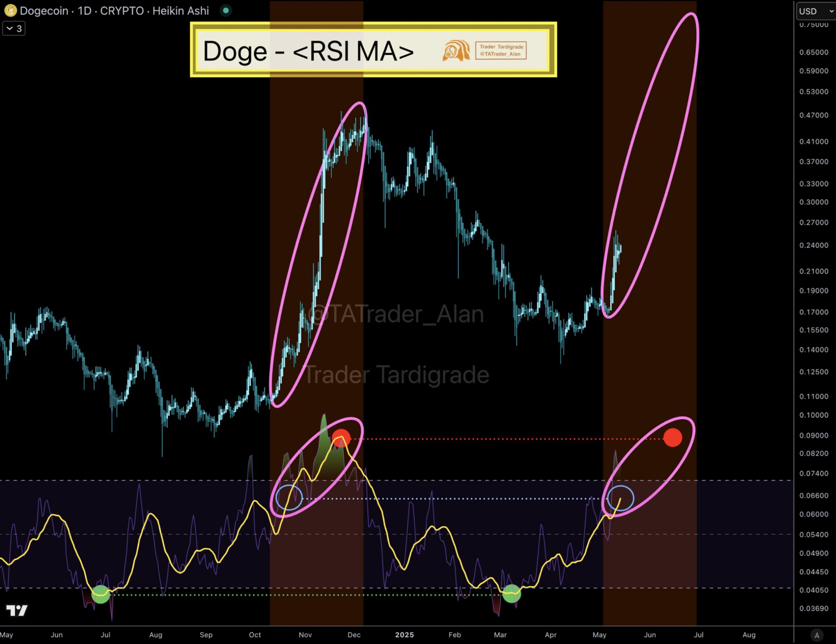
Task: Click the green market status dot
Action: 226,10
